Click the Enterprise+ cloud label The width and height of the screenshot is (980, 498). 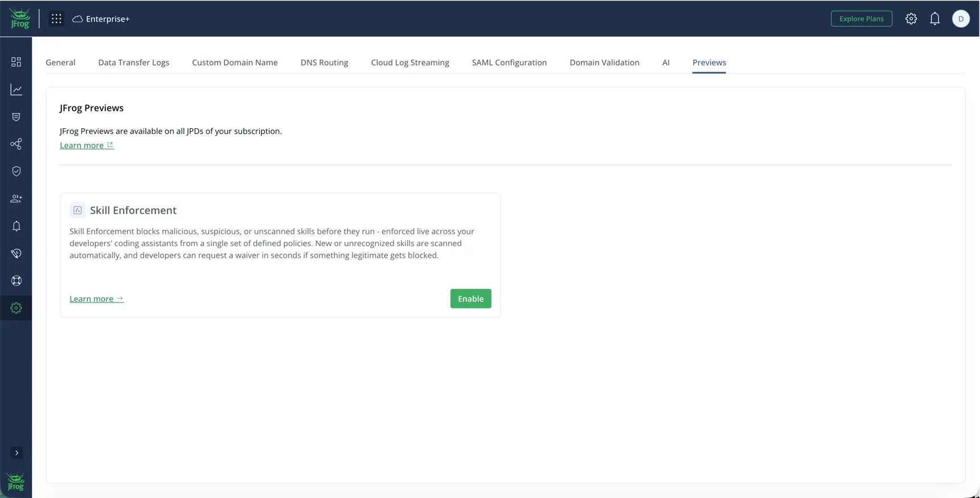point(101,19)
